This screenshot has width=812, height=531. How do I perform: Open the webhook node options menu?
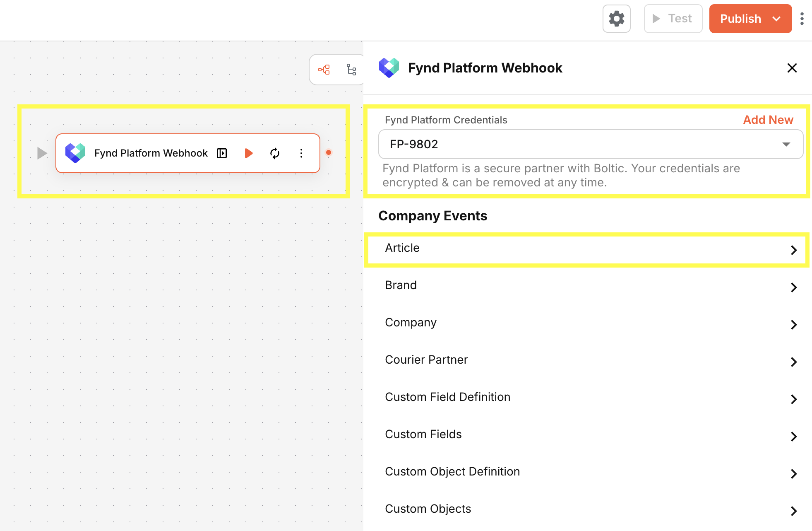(x=301, y=153)
